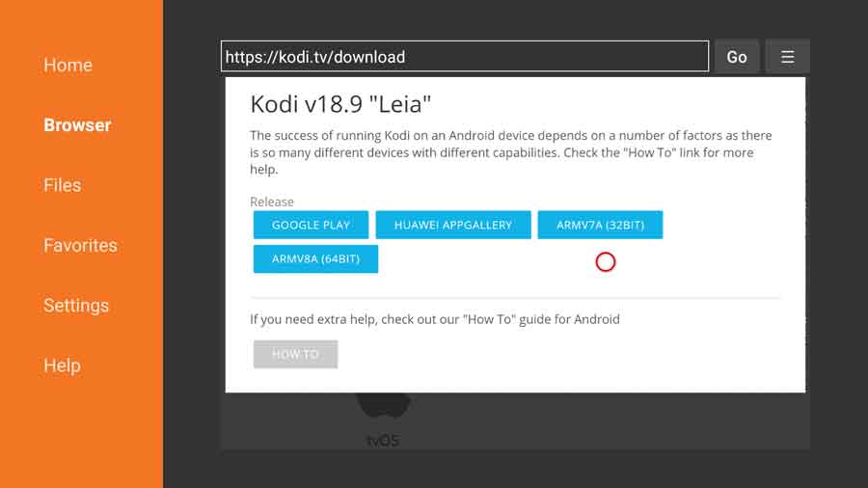The height and width of the screenshot is (488, 868).
Task: Click the tvOS Apple logo icon
Action: point(384,406)
